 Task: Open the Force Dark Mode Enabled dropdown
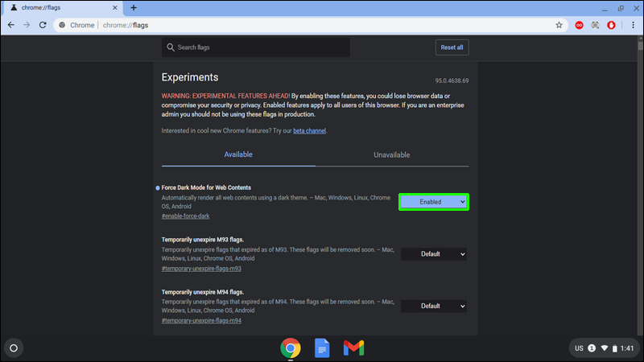coord(434,202)
